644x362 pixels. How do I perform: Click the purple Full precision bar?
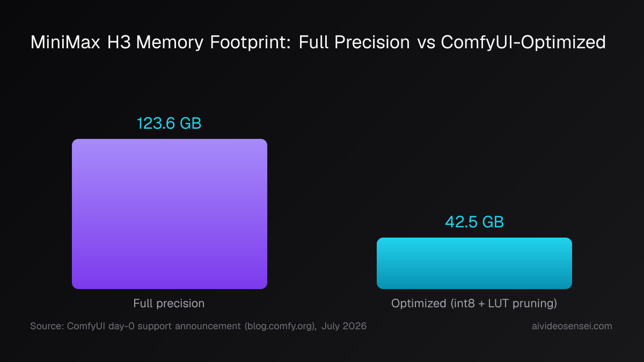click(170, 214)
